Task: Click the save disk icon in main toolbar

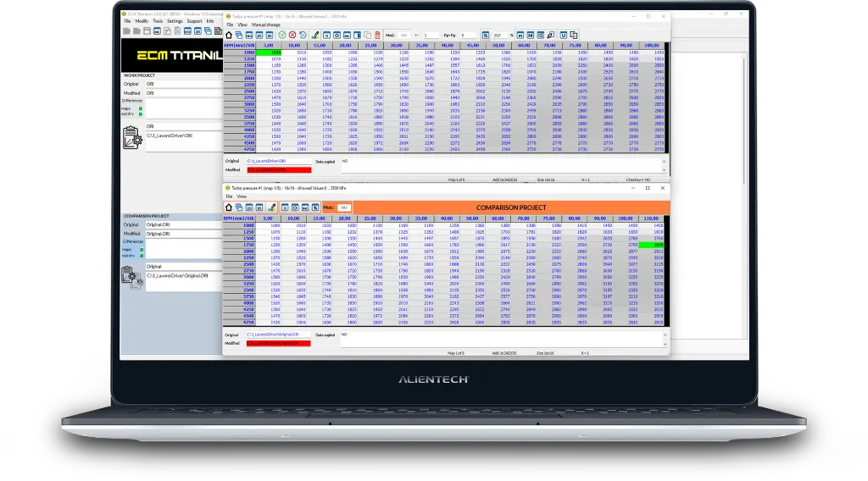Action: tap(146, 30)
